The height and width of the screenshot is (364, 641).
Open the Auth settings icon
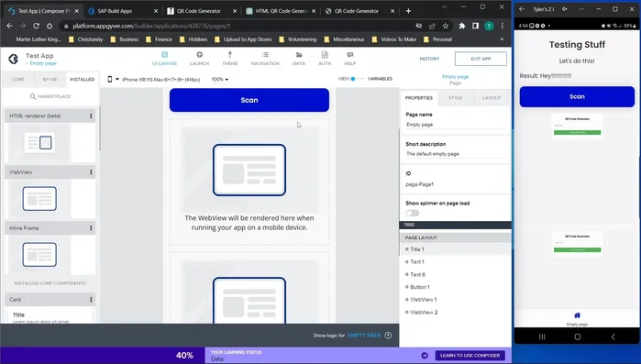[x=325, y=55]
